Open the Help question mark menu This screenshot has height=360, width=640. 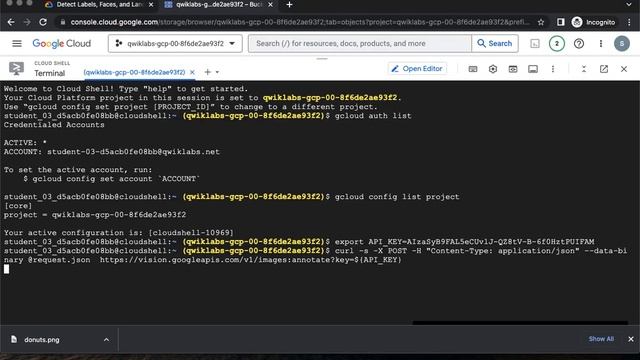click(579, 43)
